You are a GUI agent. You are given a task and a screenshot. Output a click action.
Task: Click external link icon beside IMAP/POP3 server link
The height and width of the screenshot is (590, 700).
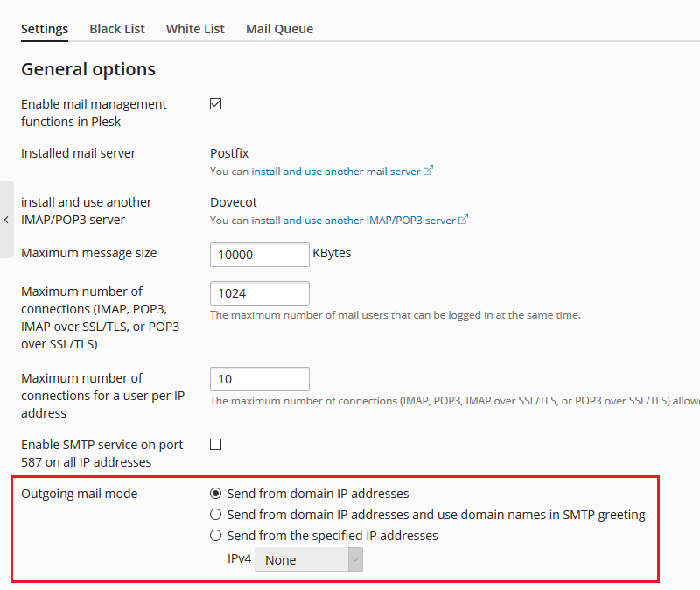tap(464, 221)
